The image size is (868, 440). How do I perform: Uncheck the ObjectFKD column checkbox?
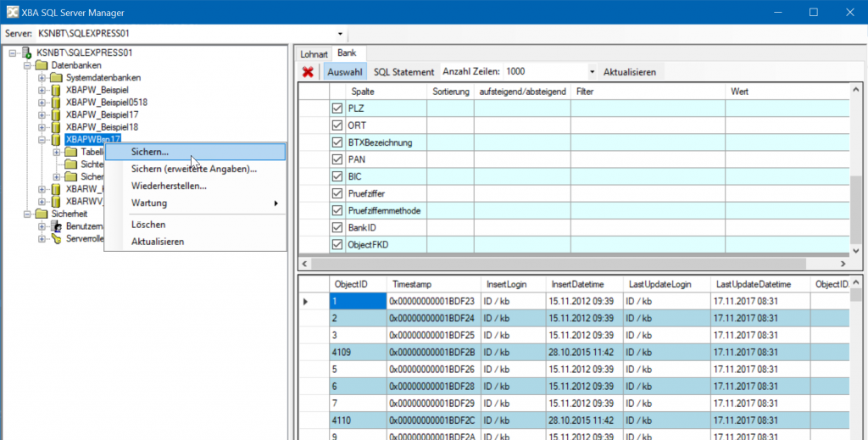click(337, 244)
